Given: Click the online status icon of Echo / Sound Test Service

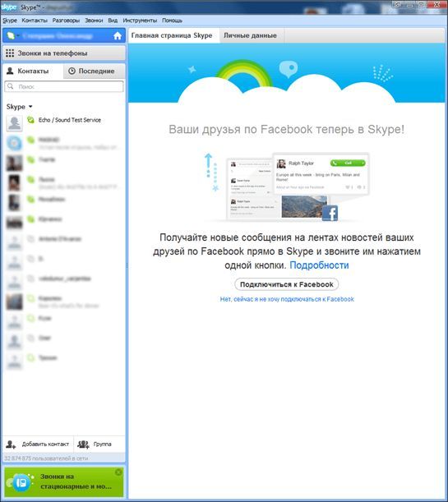Looking at the screenshot, I should pos(30,120).
